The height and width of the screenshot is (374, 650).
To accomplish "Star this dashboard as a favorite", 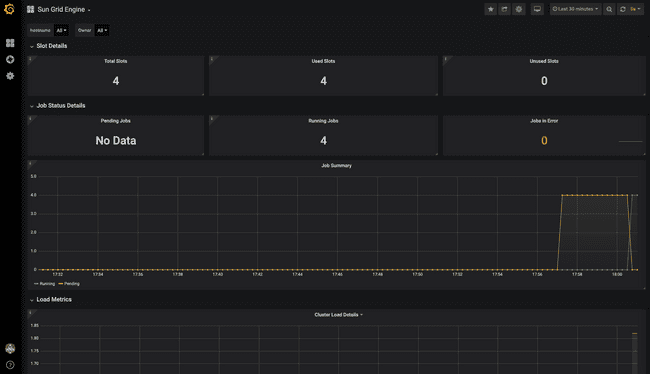I will (491, 9).
